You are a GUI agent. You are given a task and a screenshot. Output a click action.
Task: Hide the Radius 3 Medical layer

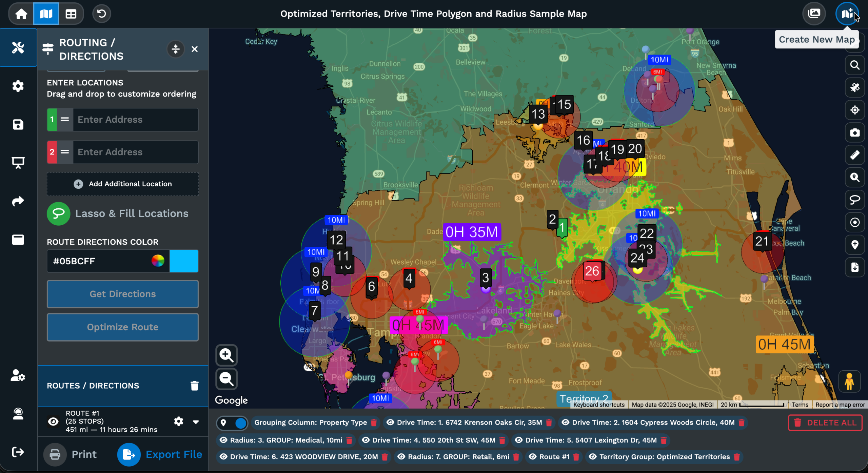click(223, 440)
